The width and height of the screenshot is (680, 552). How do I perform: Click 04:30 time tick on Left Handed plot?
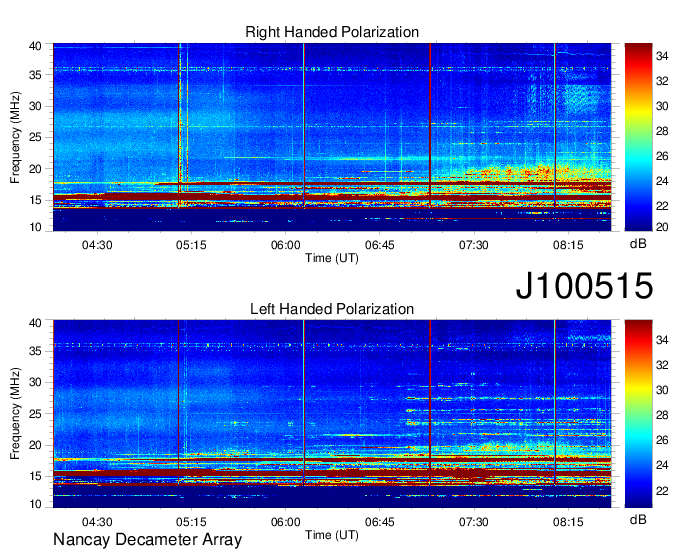[97, 522]
